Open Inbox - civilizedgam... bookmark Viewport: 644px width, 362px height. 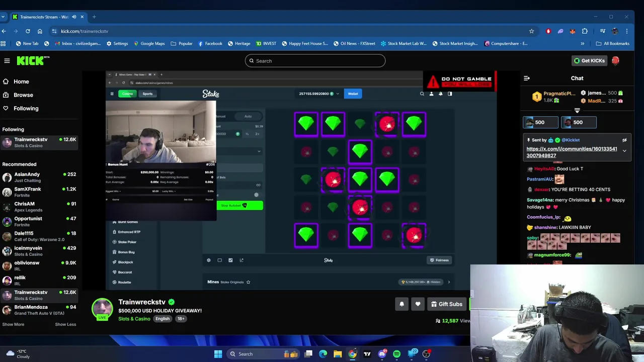tap(77, 44)
